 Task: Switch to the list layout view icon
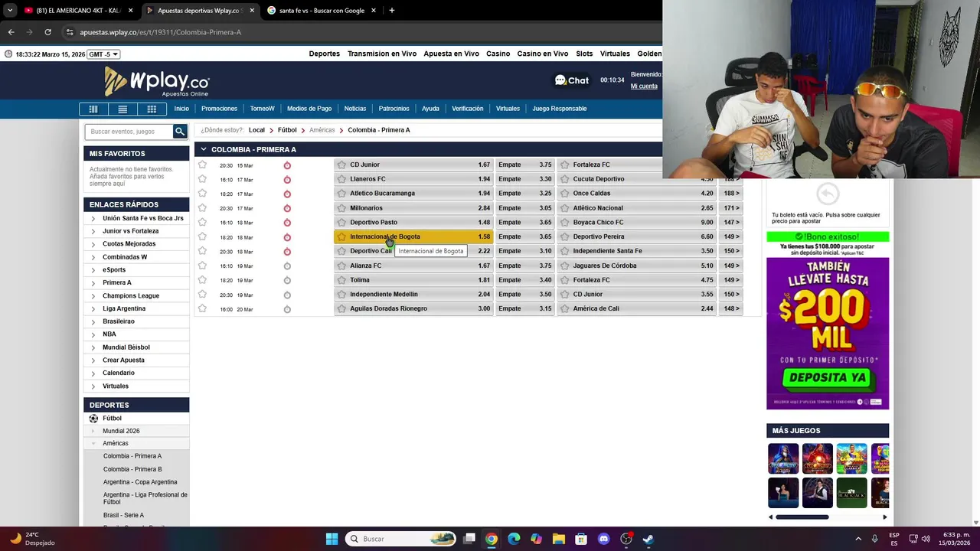tap(122, 109)
